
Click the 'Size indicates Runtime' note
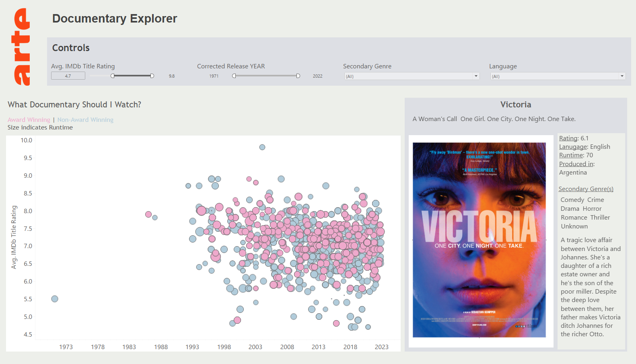40,128
